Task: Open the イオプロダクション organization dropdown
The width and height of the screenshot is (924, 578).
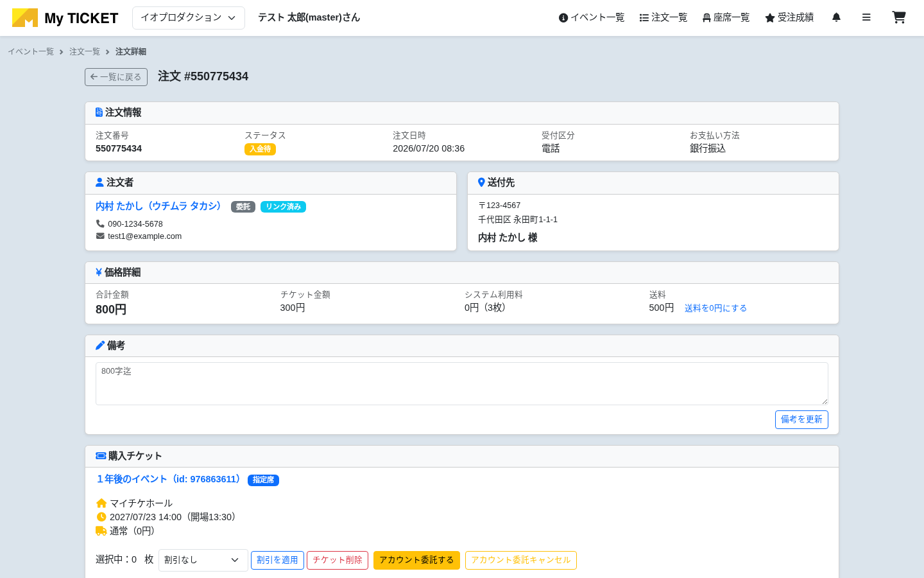Action: point(189,18)
